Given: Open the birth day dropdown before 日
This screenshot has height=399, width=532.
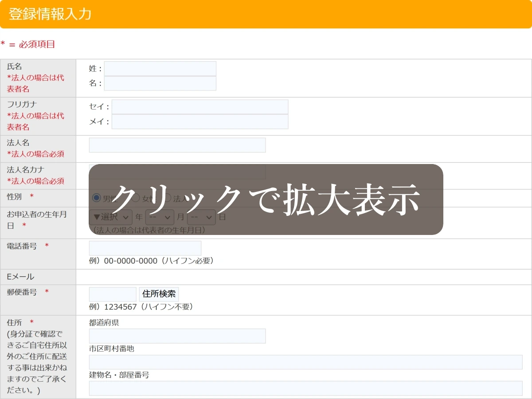Looking at the screenshot, I should [x=201, y=217].
